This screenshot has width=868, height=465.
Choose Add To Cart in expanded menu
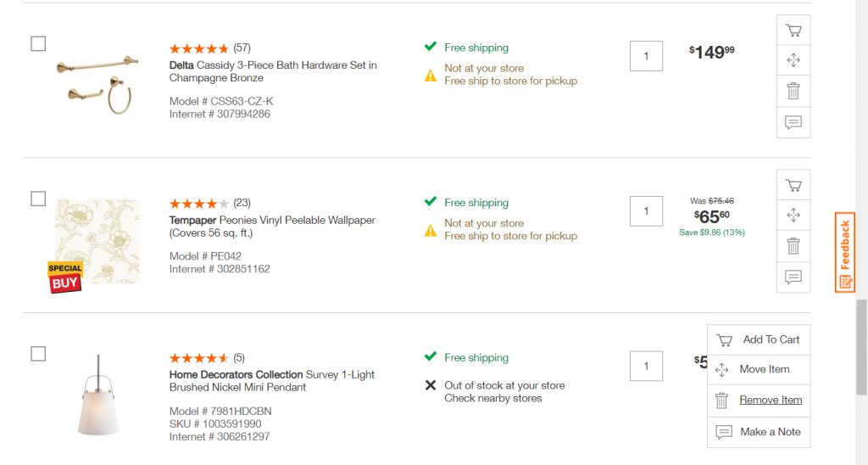(x=759, y=339)
